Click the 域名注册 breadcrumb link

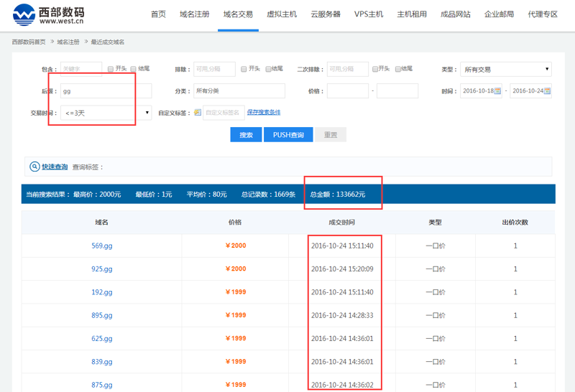click(68, 42)
